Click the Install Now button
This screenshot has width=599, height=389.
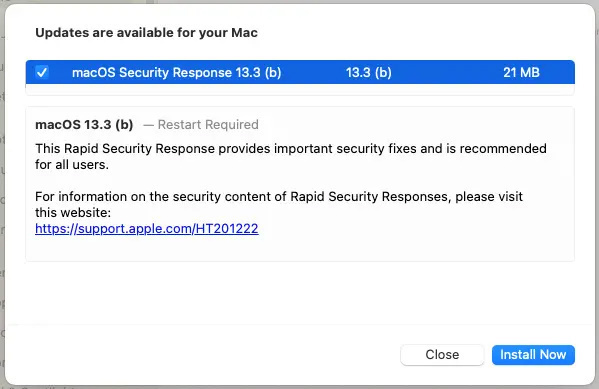[x=533, y=355]
